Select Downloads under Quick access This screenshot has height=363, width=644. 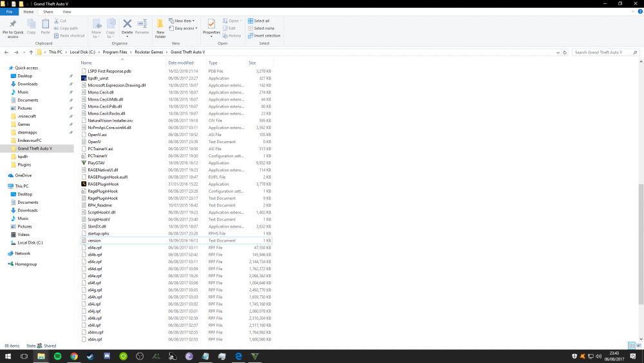(28, 84)
